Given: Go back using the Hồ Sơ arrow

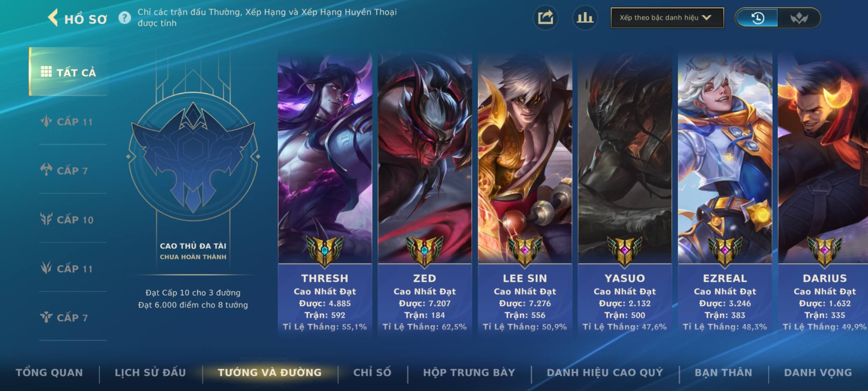Looking at the screenshot, I should (x=53, y=18).
